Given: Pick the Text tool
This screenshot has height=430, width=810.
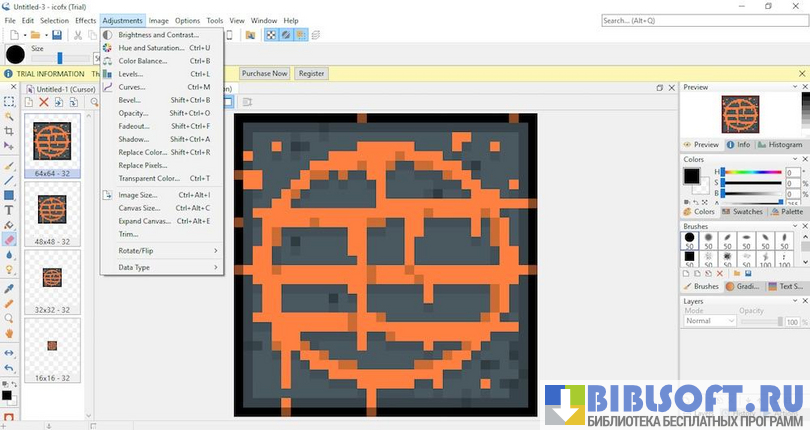Looking at the screenshot, I should [x=9, y=210].
